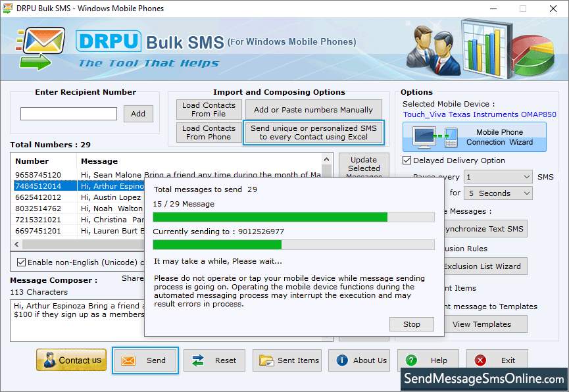
Task: Close the DRPU Bulk SMS window
Action: pyautogui.click(x=553, y=9)
